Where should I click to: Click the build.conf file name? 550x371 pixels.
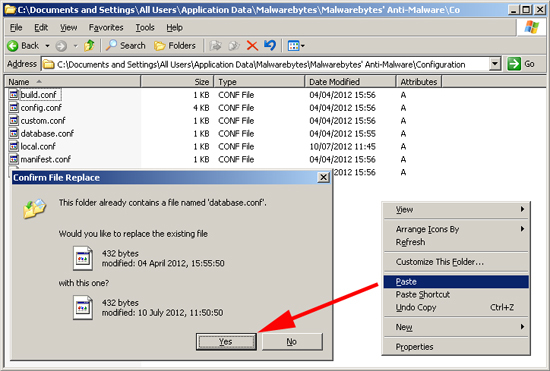(x=38, y=95)
